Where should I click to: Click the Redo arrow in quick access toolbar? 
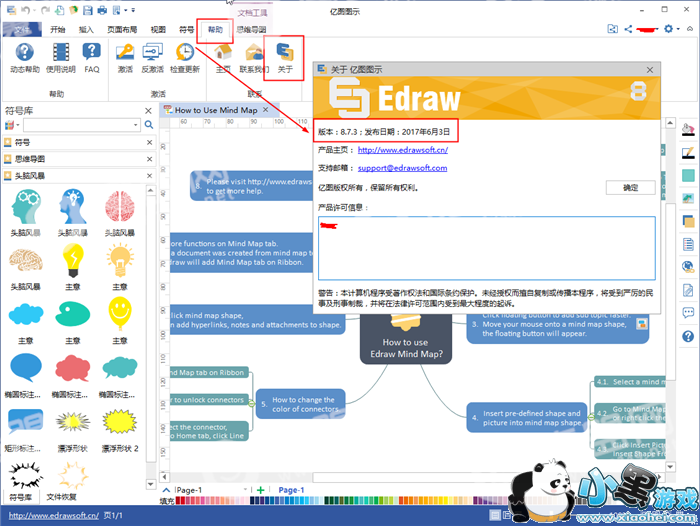tap(45, 10)
